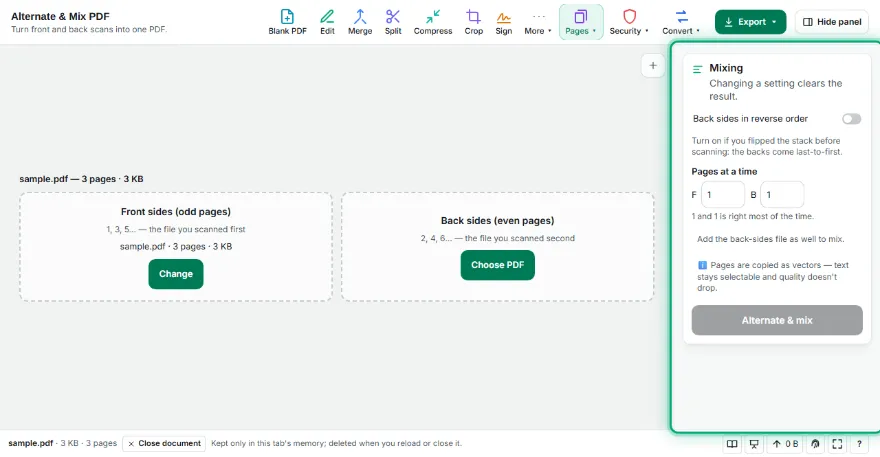Viewport: 880px width, 457px height.
Task: Toggle Back sides in reverse order
Action: click(x=851, y=118)
